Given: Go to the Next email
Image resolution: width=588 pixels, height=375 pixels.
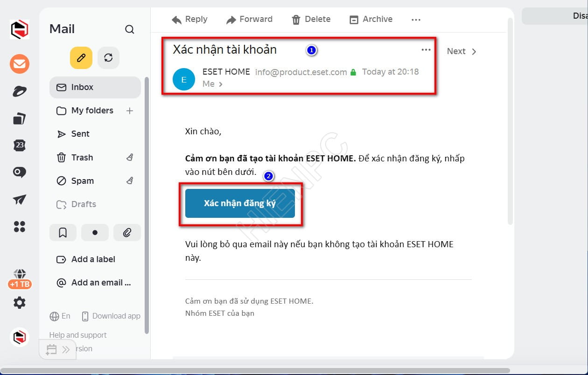Looking at the screenshot, I should (x=462, y=51).
